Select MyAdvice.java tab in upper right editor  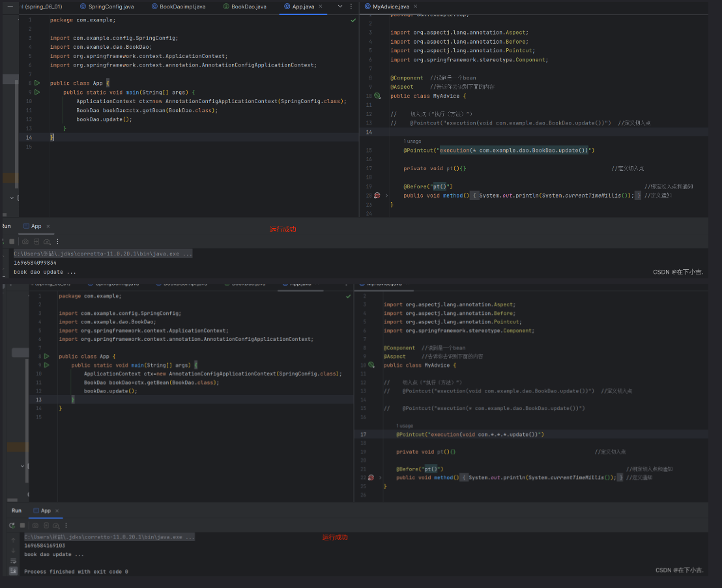click(386, 7)
